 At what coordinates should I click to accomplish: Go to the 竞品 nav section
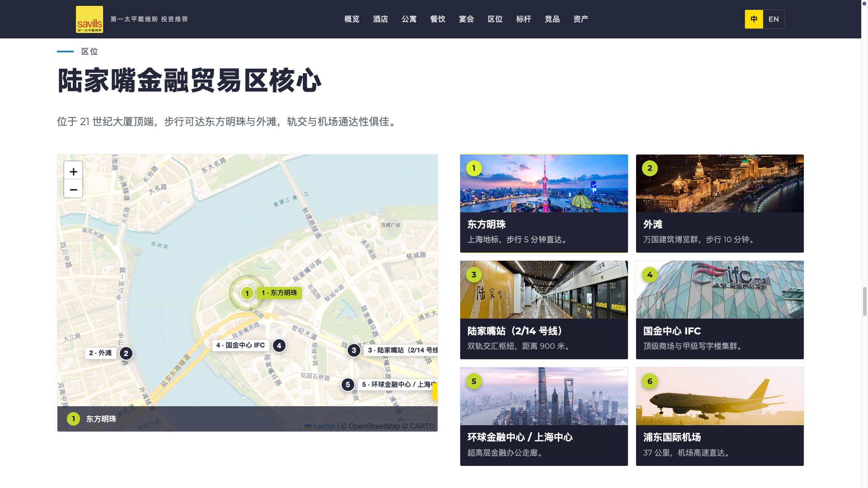point(552,19)
